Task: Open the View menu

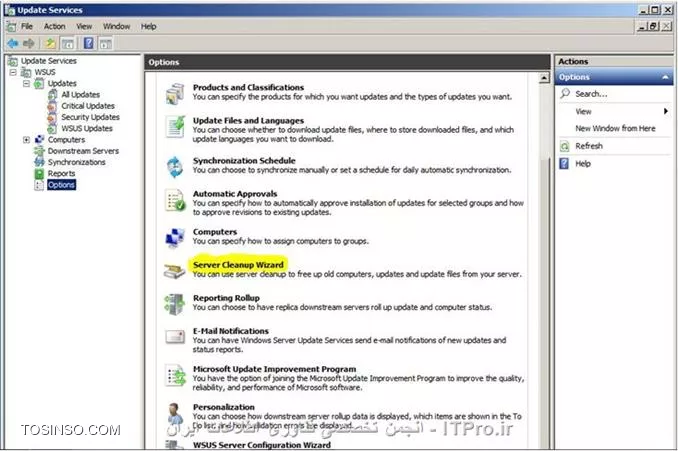Action: [84, 26]
